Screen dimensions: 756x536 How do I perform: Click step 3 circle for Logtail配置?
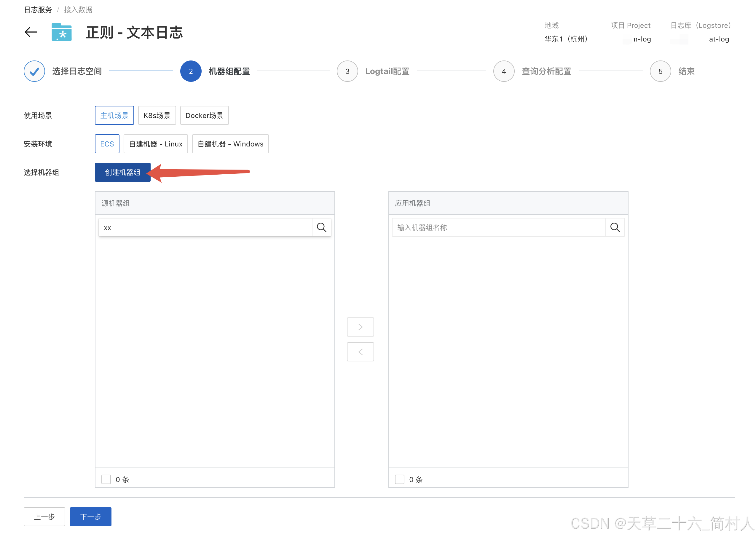click(x=347, y=71)
